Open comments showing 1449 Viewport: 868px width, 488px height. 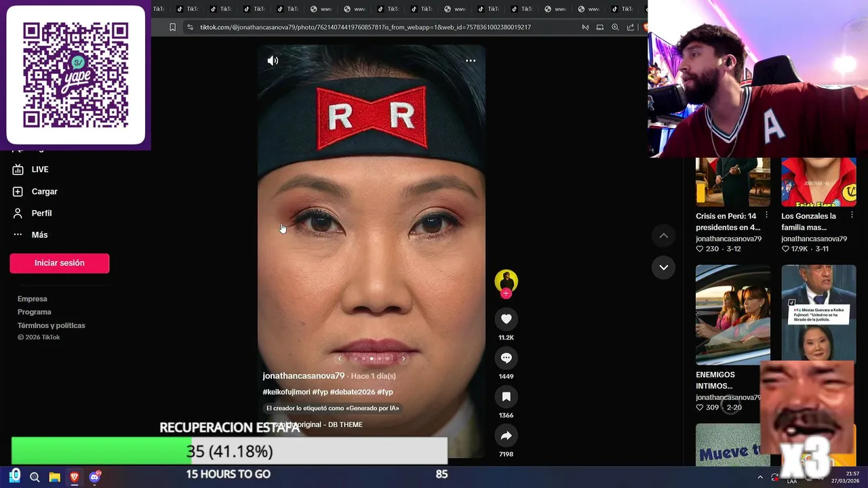[x=506, y=358]
